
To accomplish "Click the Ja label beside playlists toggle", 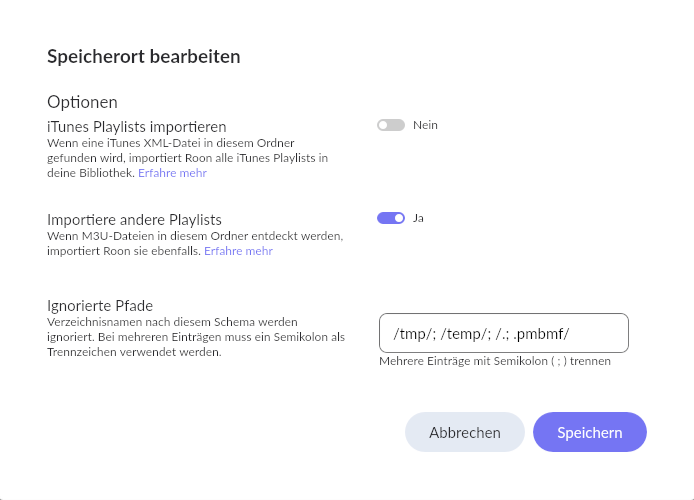I will click(418, 218).
